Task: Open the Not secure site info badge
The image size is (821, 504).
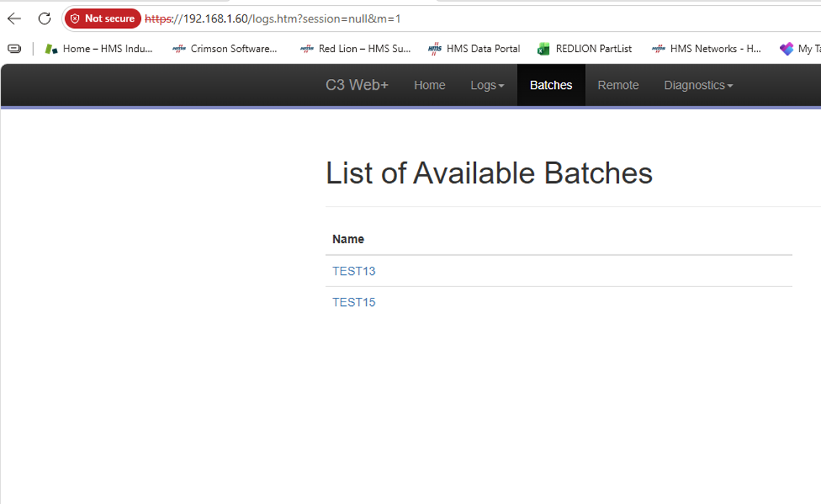Action: [x=103, y=19]
